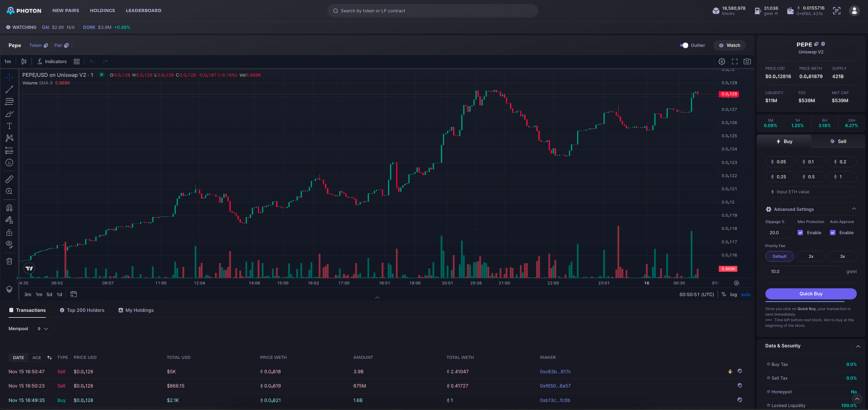The height and width of the screenshot is (410, 868).
Task: Set priority fee to 2x
Action: [811, 256]
